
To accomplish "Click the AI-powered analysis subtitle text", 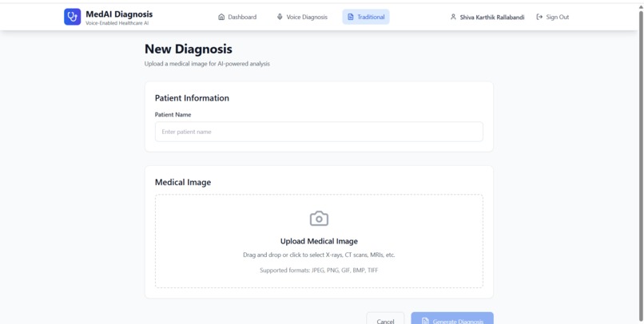I will click(x=208, y=64).
